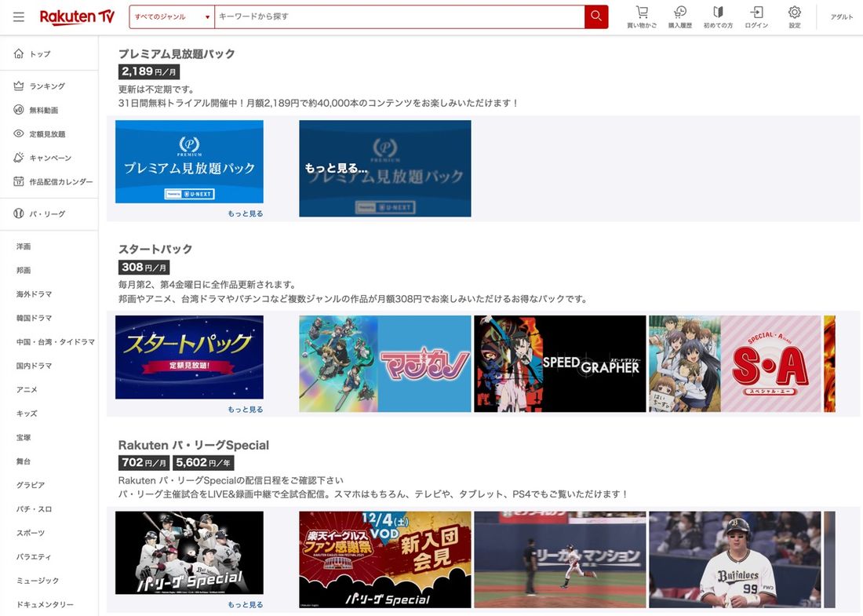This screenshot has height=616, width=863.
Task: Click the もっと見る... dark Premium thumbnail
Action: [x=384, y=169]
